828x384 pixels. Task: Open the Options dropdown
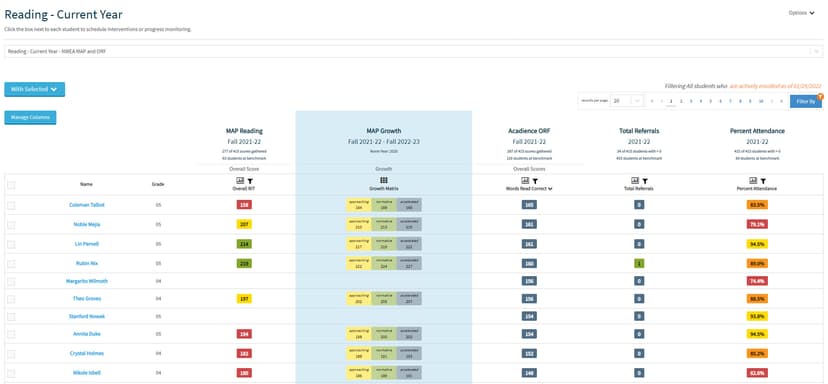point(802,13)
